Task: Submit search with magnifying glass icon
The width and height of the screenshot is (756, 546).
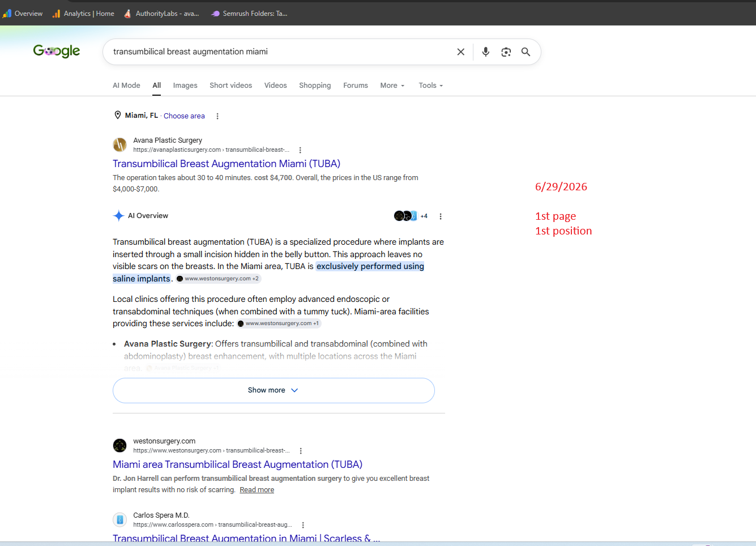Action: click(x=526, y=52)
